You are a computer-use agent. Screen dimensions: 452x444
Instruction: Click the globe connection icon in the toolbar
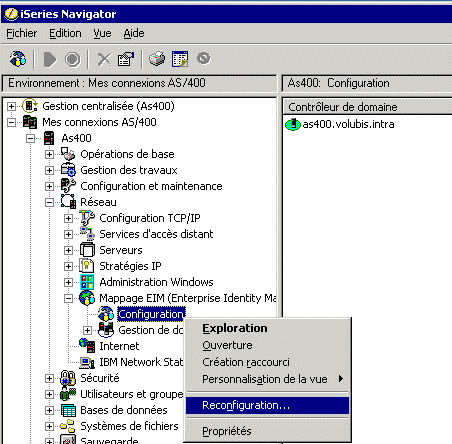[x=18, y=59]
